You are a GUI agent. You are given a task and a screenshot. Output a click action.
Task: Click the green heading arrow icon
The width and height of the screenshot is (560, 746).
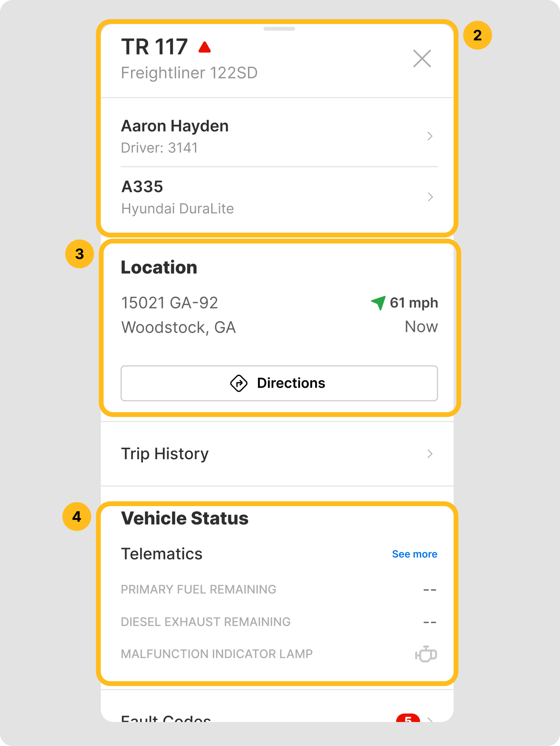tap(379, 302)
